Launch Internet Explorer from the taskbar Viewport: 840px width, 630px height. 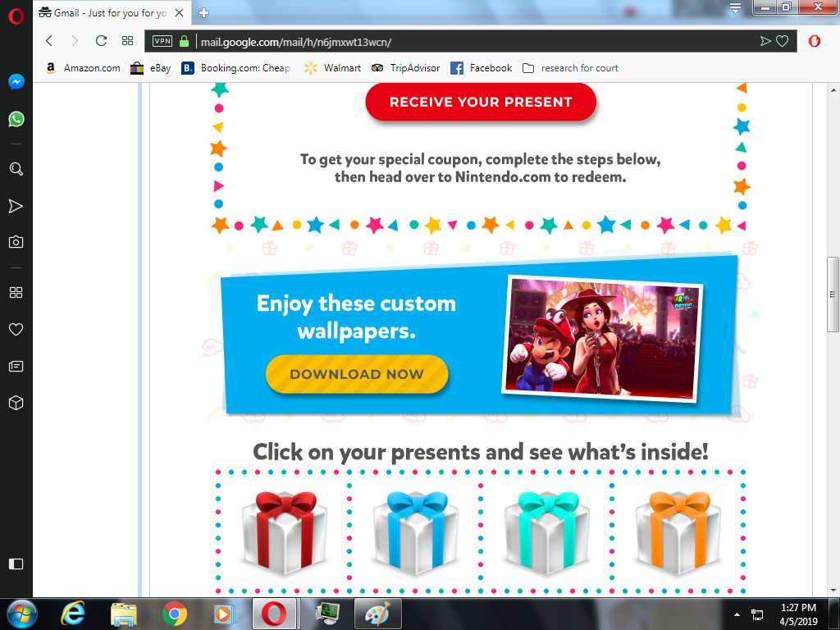73,614
